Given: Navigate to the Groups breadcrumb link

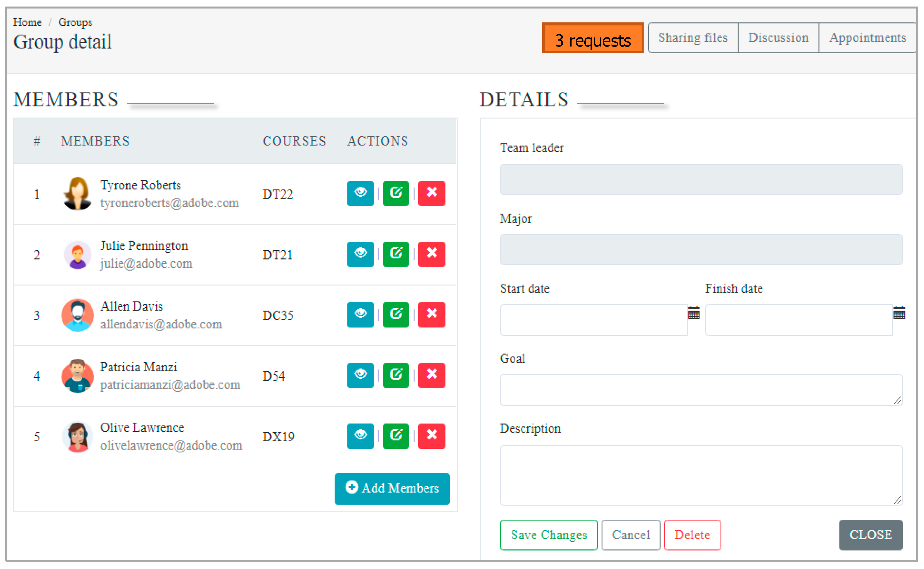Looking at the screenshot, I should [x=75, y=22].
